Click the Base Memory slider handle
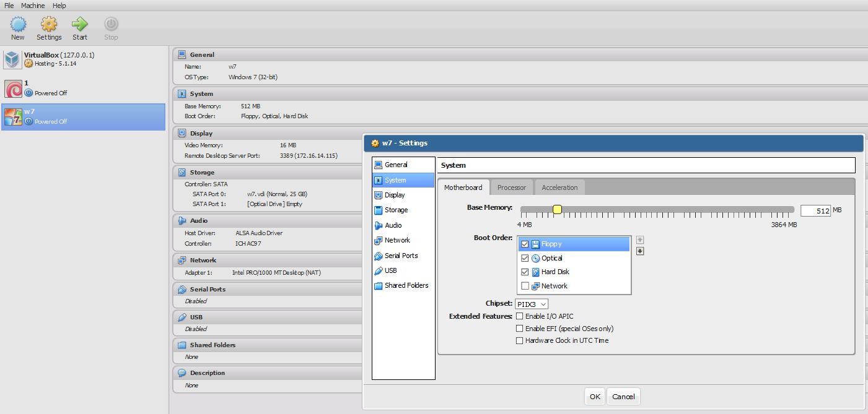 (557, 210)
